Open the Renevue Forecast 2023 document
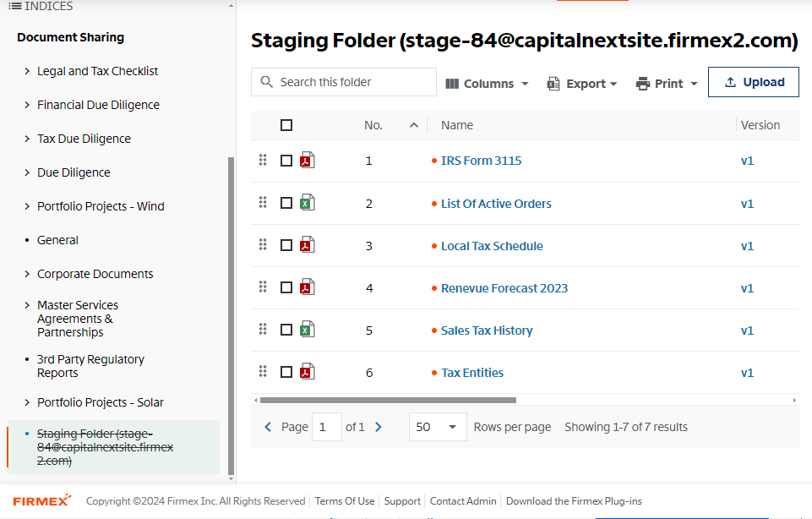The width and height of the screenshot is (812, 519). tap(504, 288)
